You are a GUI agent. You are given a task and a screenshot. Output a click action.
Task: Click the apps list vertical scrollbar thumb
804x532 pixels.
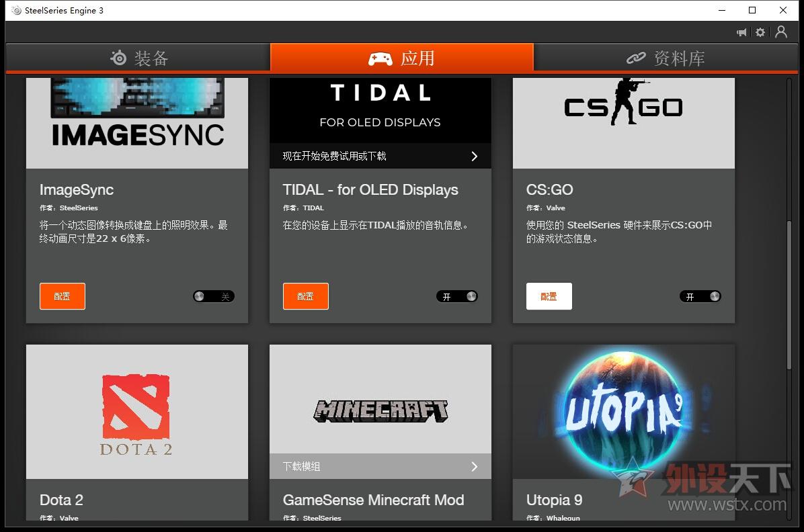tap(790, 295)
